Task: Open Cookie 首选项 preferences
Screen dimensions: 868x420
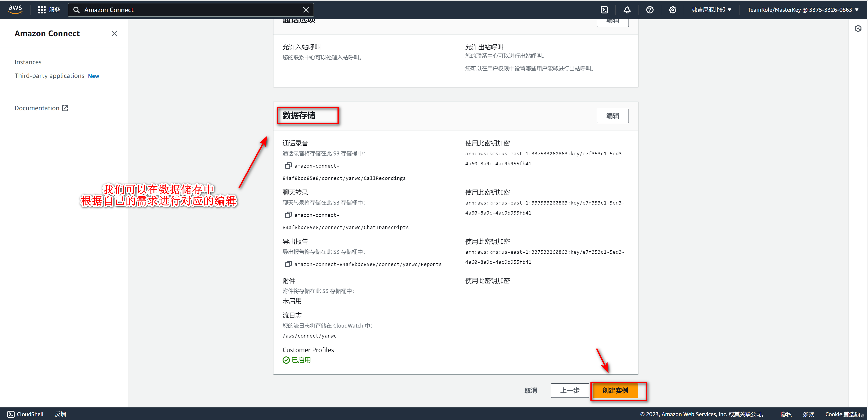Action: coord(842,414)
